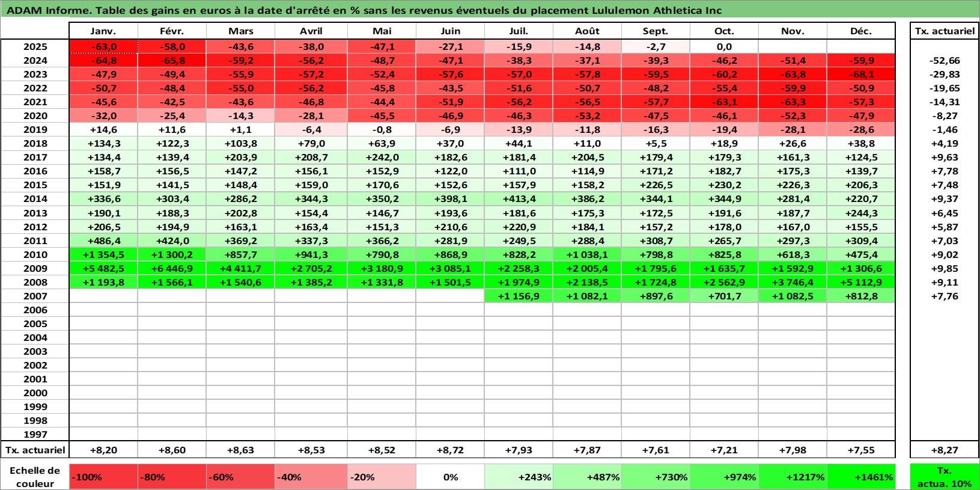
Task: Select the 2019 row label
Action: click(35, 129)
